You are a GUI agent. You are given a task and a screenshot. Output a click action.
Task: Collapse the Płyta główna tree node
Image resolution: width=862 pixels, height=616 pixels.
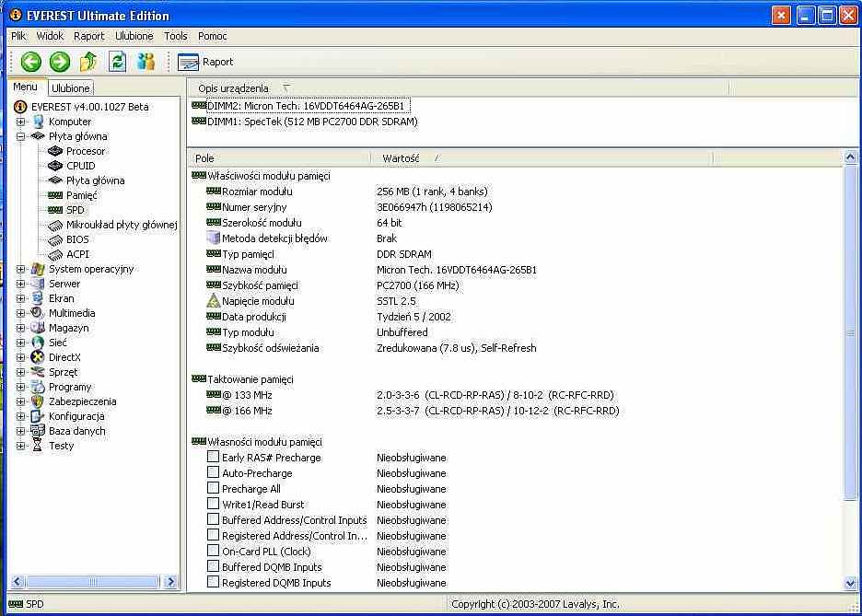[20, 136]
